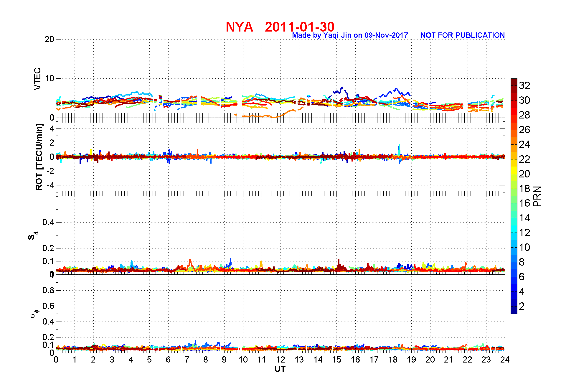The image size is (561, 392).
Task: Click the 'PRN' colorbar label
Action: 537,196
